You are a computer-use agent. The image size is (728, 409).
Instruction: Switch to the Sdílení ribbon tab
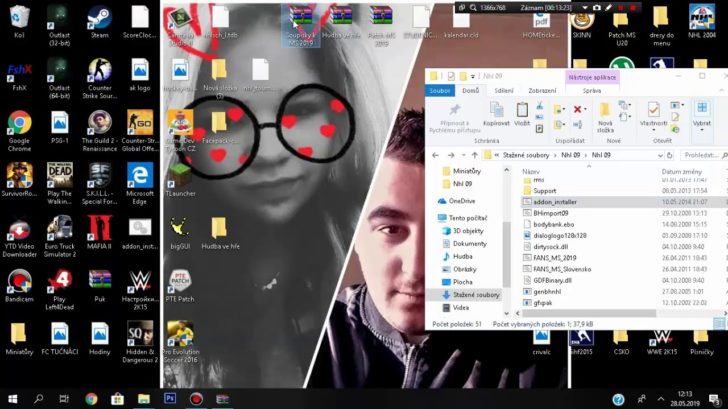point(505,90)
